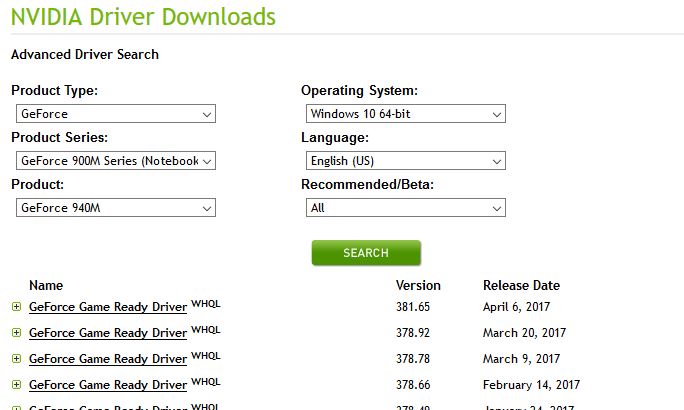Open the Product Series dropdown
Viewport: 684px width, 410px height.
[x=116, y=161]
